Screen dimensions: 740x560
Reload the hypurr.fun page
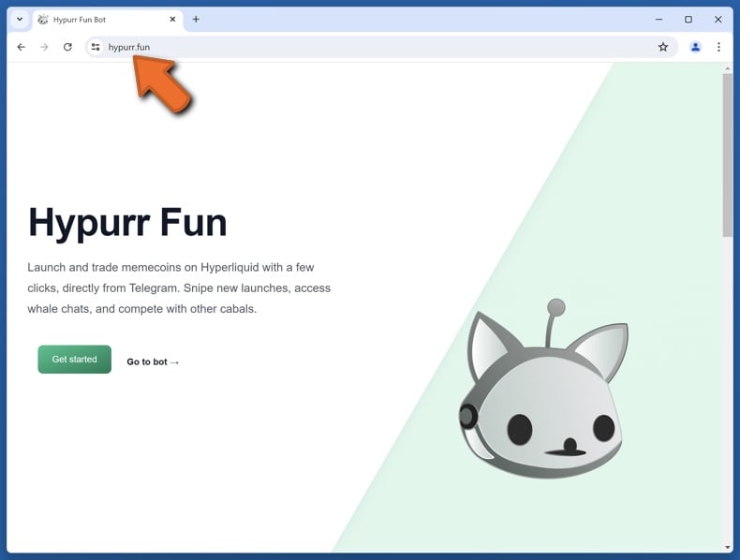67,47
